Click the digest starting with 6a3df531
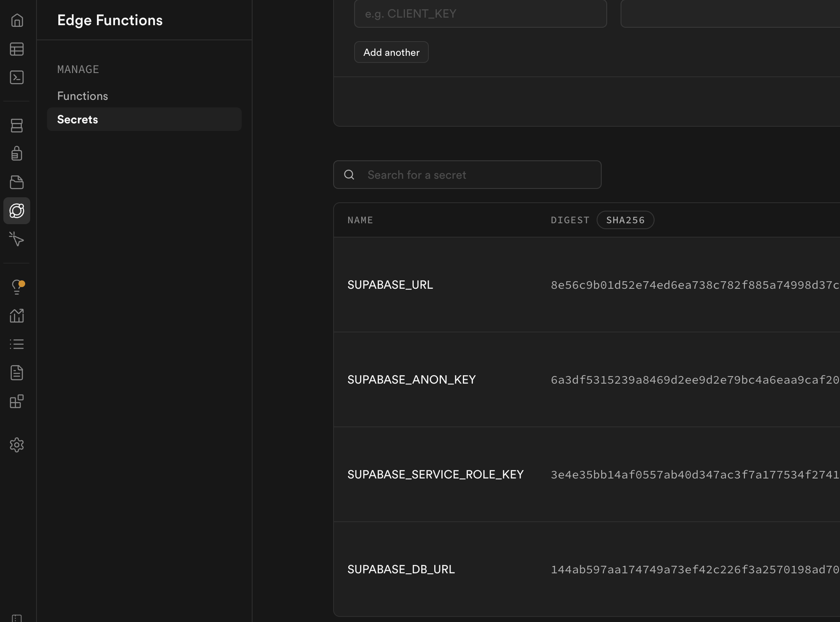 coord(695,380)
